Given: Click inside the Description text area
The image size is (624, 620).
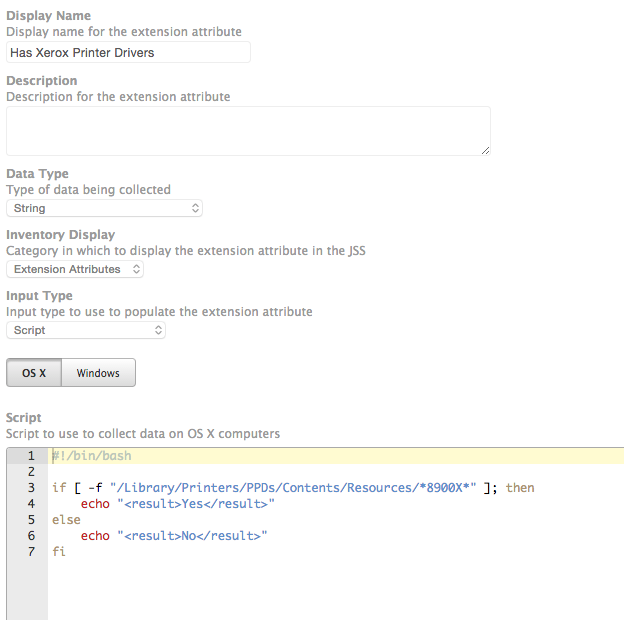Looking at the screenshot, I should (x=248, y=131).
